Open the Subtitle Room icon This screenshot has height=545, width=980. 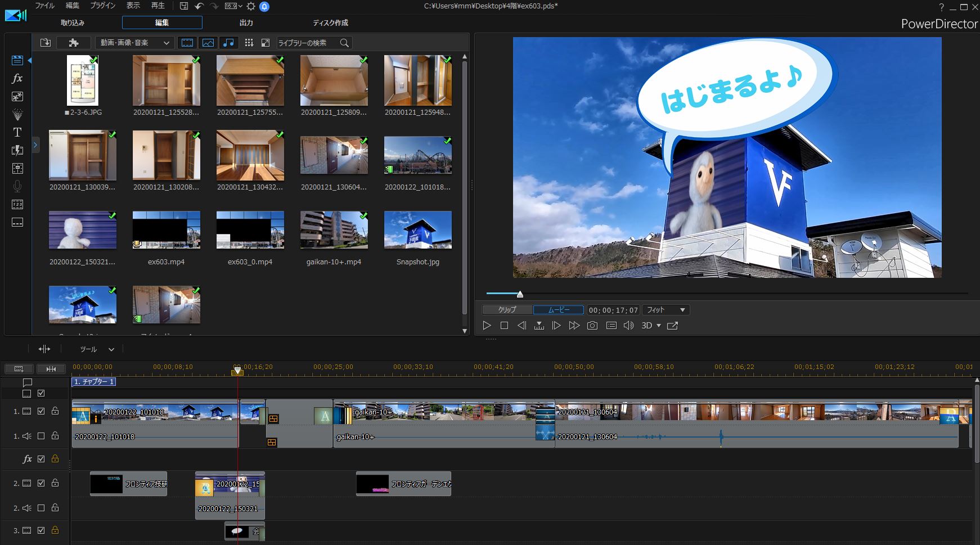17,222
